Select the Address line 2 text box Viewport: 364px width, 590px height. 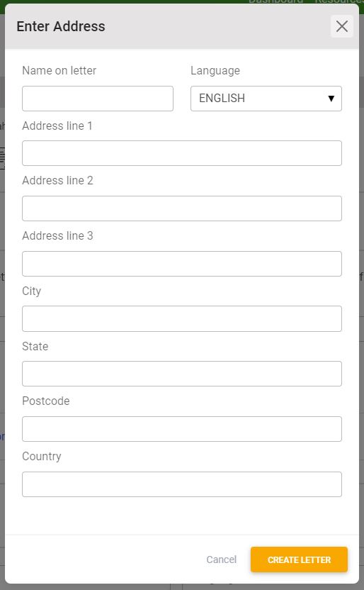click(x=182, y=208)
